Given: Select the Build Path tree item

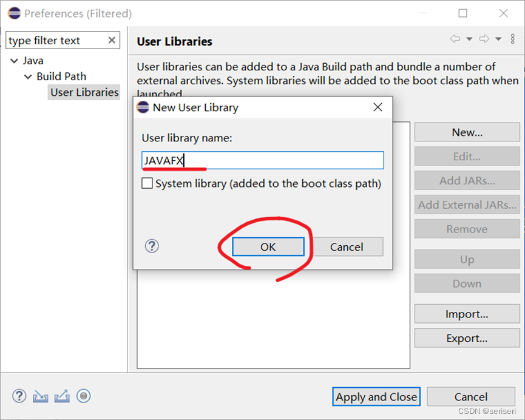Looking at the screenshot, I should click(x=61, y=76).
